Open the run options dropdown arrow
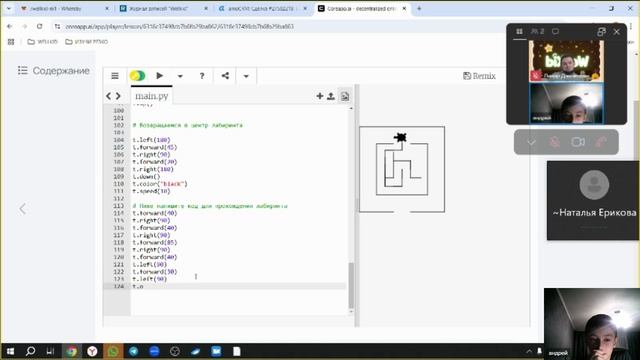 180,76
